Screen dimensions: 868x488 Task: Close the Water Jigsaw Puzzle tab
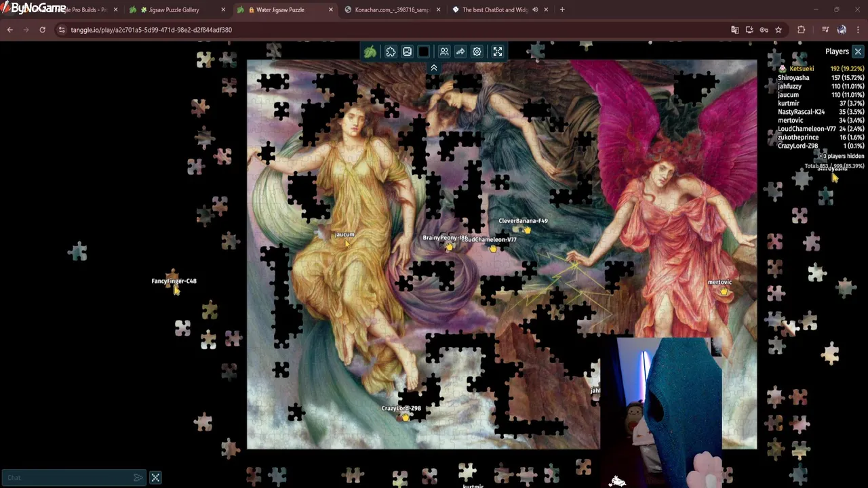(331, 10)
